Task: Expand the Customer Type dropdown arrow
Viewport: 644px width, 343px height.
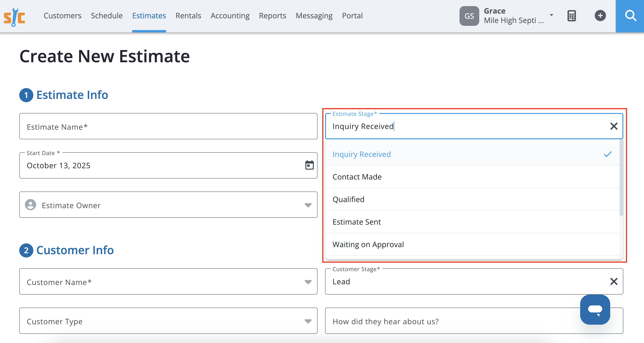Action: coord(308,321)
